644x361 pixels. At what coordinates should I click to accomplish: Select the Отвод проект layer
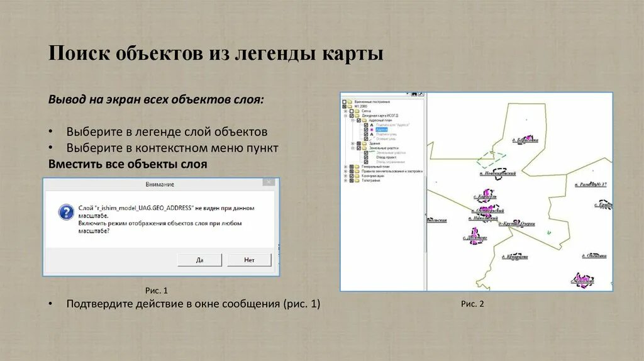pos(387,157)
